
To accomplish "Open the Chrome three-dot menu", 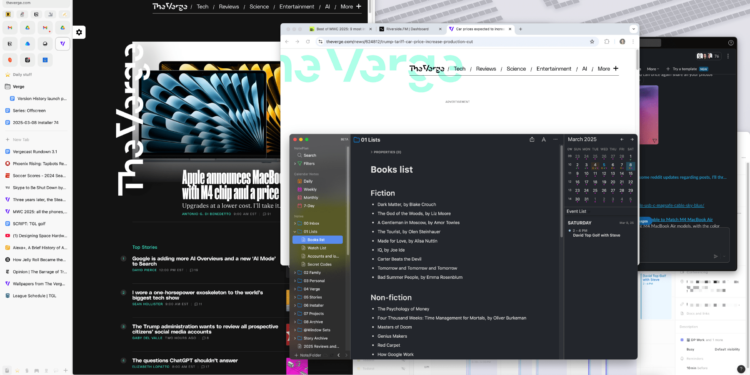I will 633,42.
